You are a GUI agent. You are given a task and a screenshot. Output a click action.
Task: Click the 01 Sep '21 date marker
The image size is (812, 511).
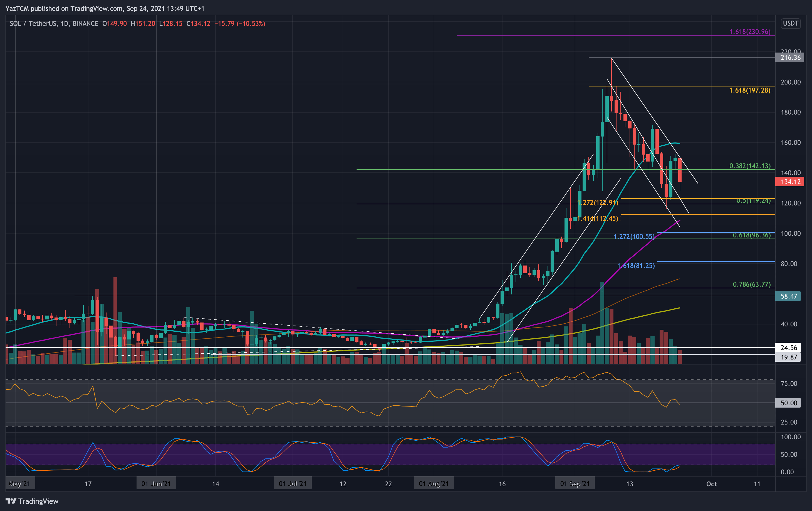point(575,484)
